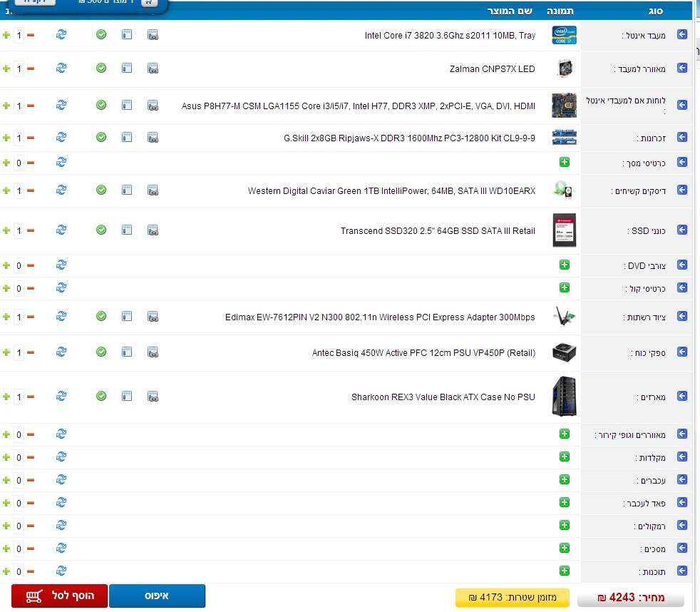
Task: Expand the hard disks category arrow
Action: click(682, 190)
